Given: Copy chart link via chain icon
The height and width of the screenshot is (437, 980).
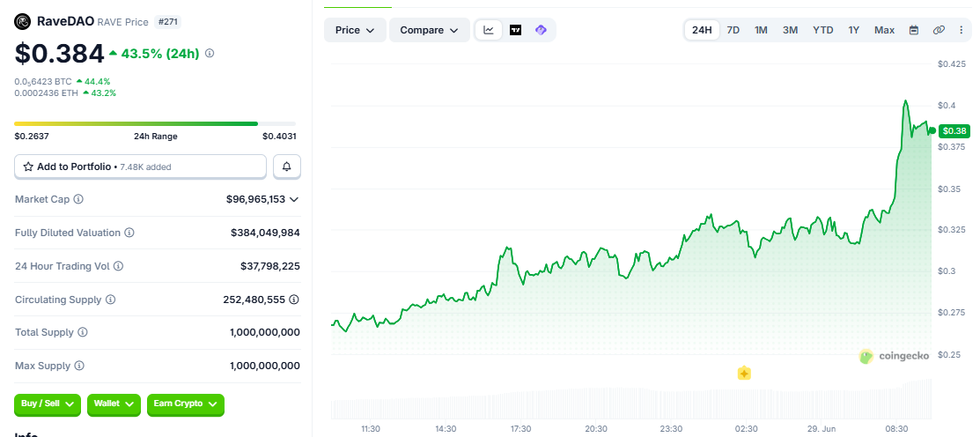Looking at the screenshot, I should point(939,30).
